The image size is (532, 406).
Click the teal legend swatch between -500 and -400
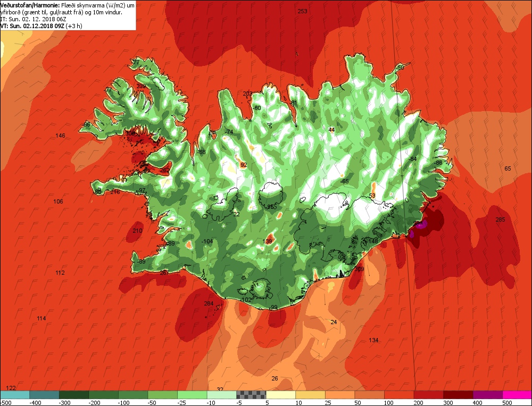click(14, 395)
